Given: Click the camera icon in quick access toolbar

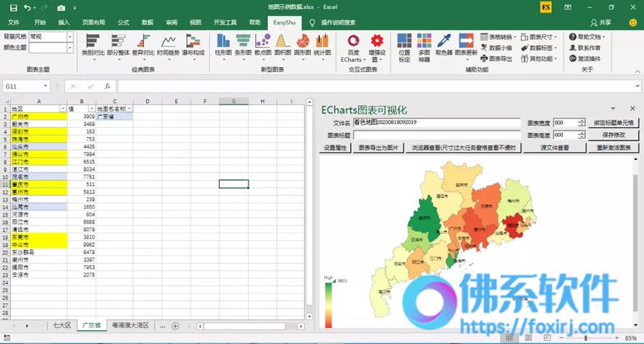Looking at the screenshot, I should 61,7.
